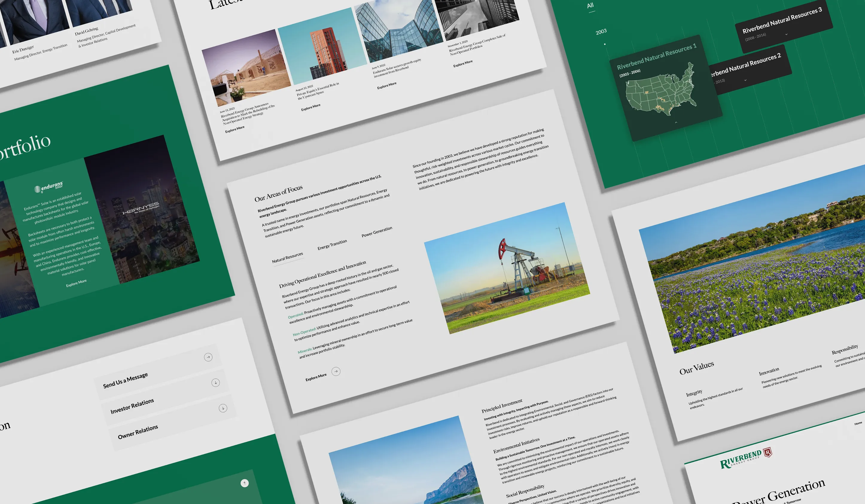Screen dimensions: 865x504
Task: Click the Integrity value heading
Action: point(694,393)
